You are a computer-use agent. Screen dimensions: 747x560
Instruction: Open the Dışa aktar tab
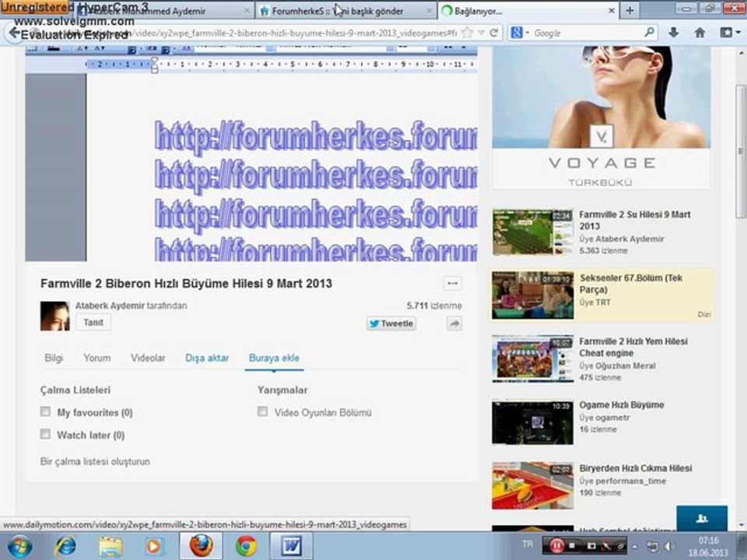coord(207,358)
